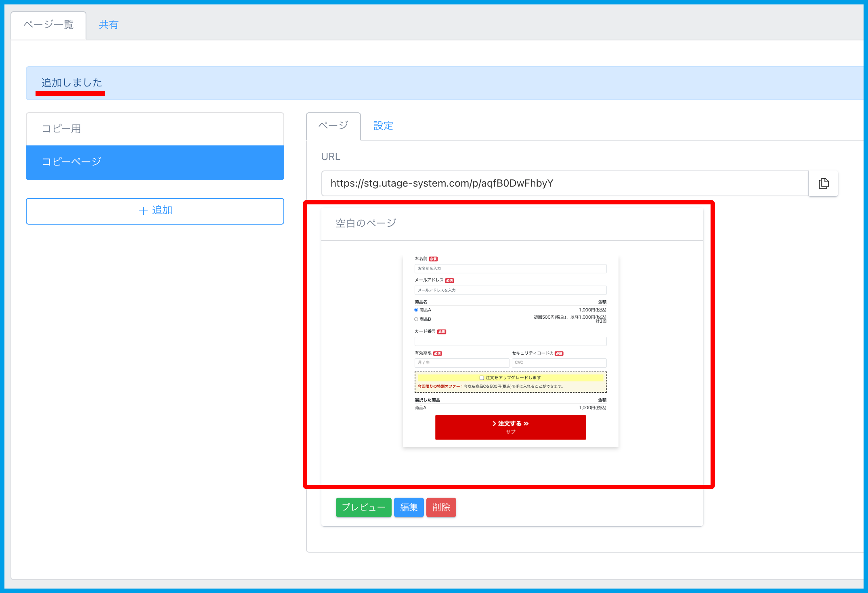Click the お名前 input in preview
The image size is (868, 593).
pos(510,269)
